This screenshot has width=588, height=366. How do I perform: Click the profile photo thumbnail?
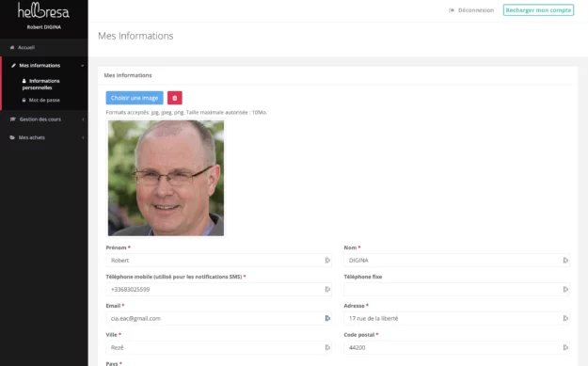[x=166, y=178]
